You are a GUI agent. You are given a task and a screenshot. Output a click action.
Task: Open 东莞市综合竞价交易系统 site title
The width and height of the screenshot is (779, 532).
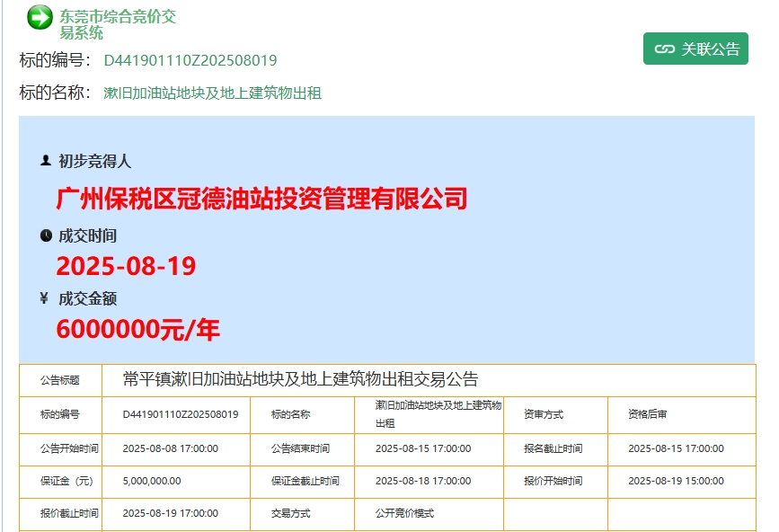(x=118, y=24)
